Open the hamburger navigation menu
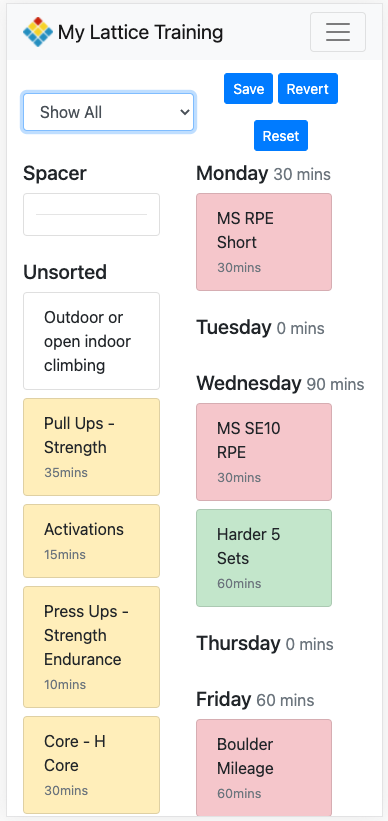This screenshot has width=388, height=821. pyautogui.click(x=338, y=32)
